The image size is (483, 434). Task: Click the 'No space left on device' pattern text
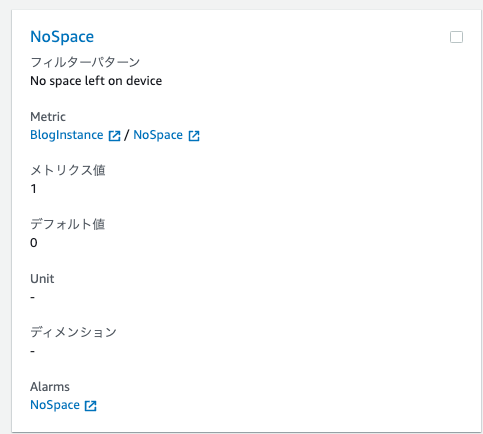[x=96, y=81]
